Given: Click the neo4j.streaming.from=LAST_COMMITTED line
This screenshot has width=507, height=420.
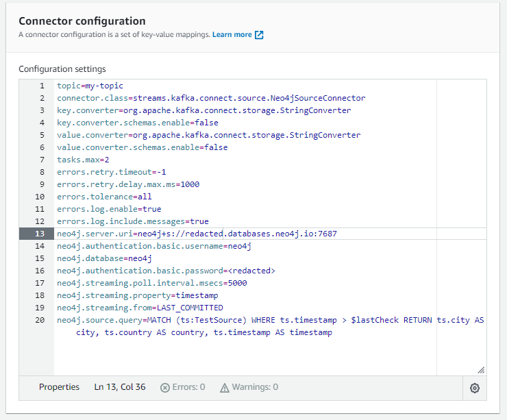Looking at the screenshot, I should (x=140, y=308).
